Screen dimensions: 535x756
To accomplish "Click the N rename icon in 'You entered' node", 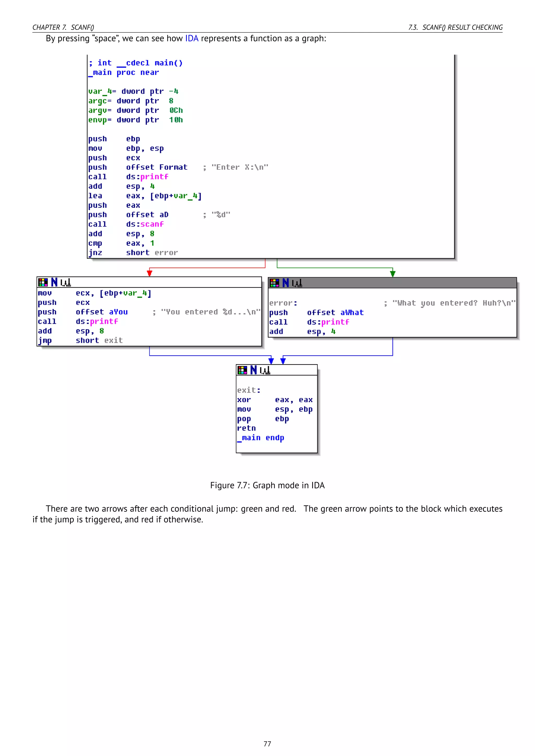I will click(54, 282).
